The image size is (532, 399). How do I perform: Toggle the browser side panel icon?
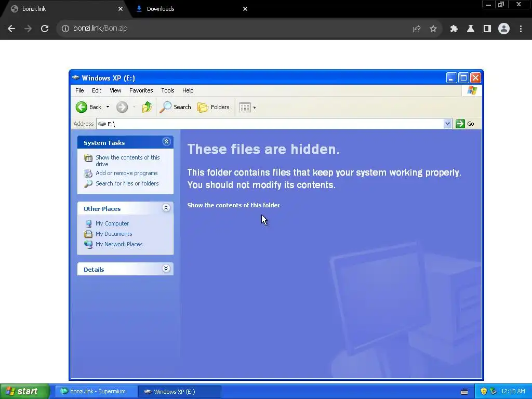pos(487,29)
